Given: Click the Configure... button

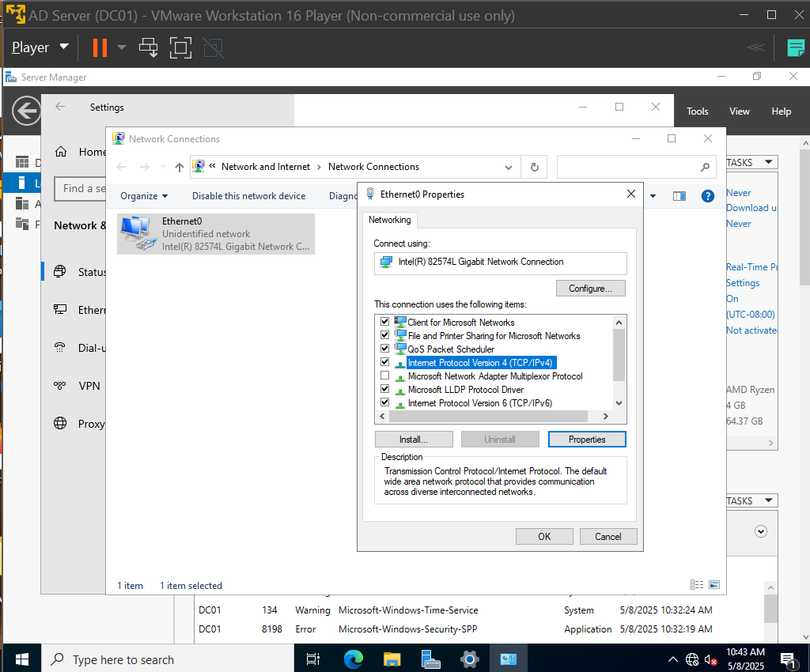Looking at the screenshot, I should (x=590, y=288).
